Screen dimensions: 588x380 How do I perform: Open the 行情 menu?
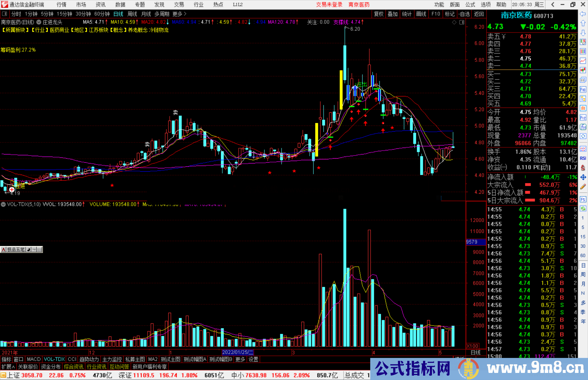pyautogui.click(x=62, y=4)
